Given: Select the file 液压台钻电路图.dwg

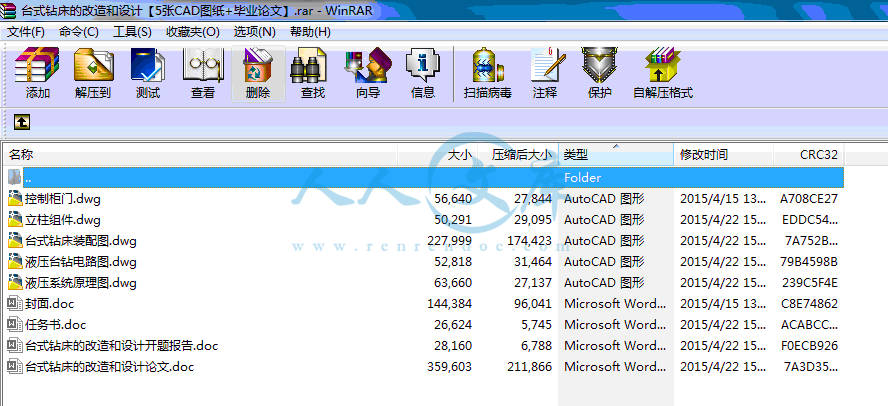Looking at the screenshot, I should [81, 262].
